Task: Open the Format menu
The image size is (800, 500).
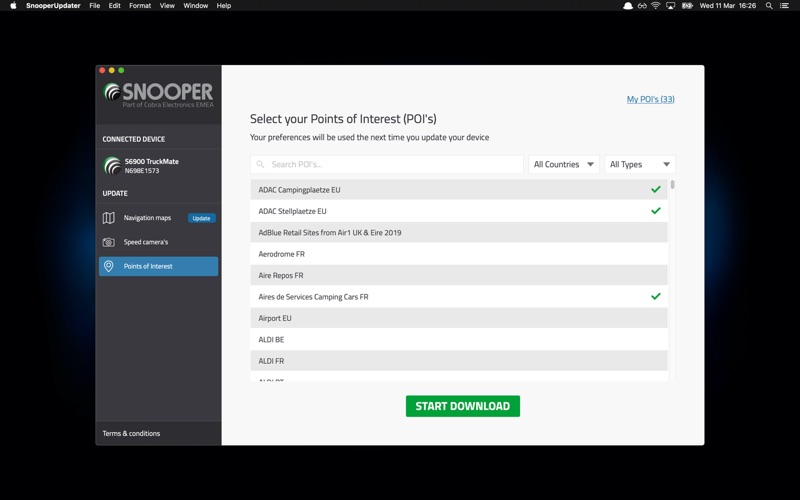Action: click(x=140, y=6)
